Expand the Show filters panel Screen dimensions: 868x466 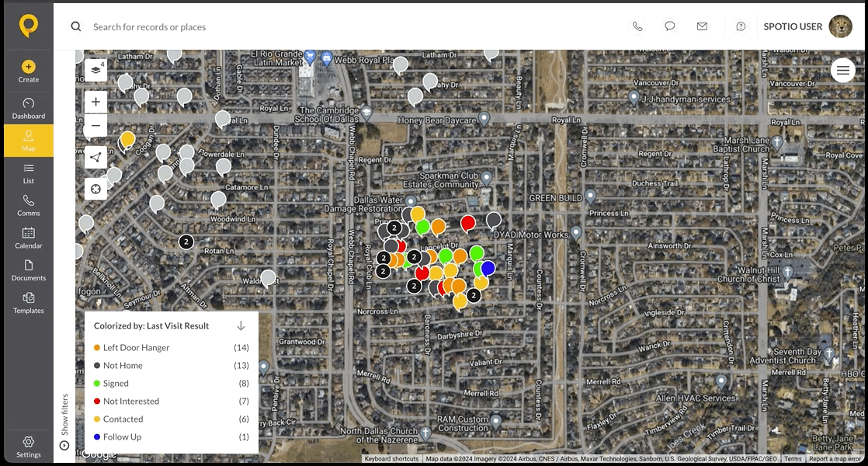coord(64,422)
